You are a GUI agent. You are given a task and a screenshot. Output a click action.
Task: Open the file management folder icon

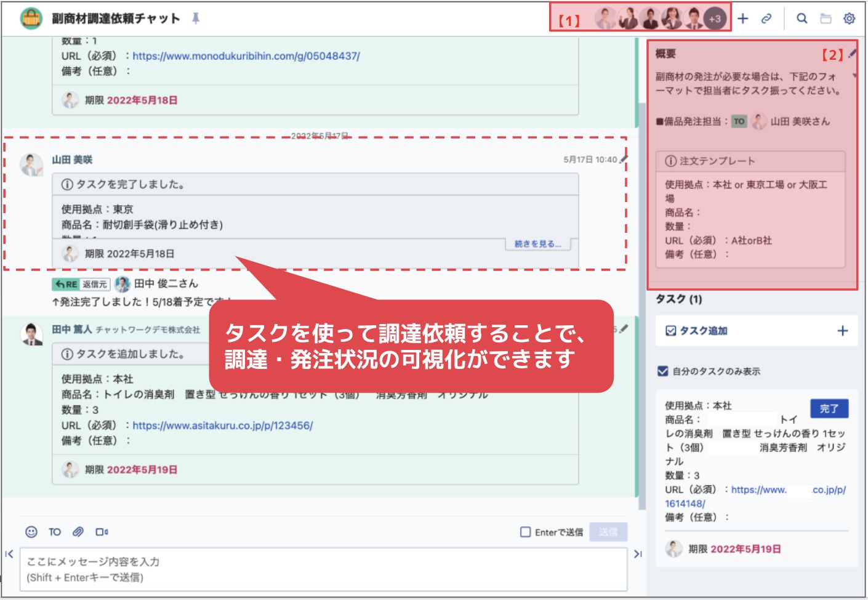(x=826, y=18)
